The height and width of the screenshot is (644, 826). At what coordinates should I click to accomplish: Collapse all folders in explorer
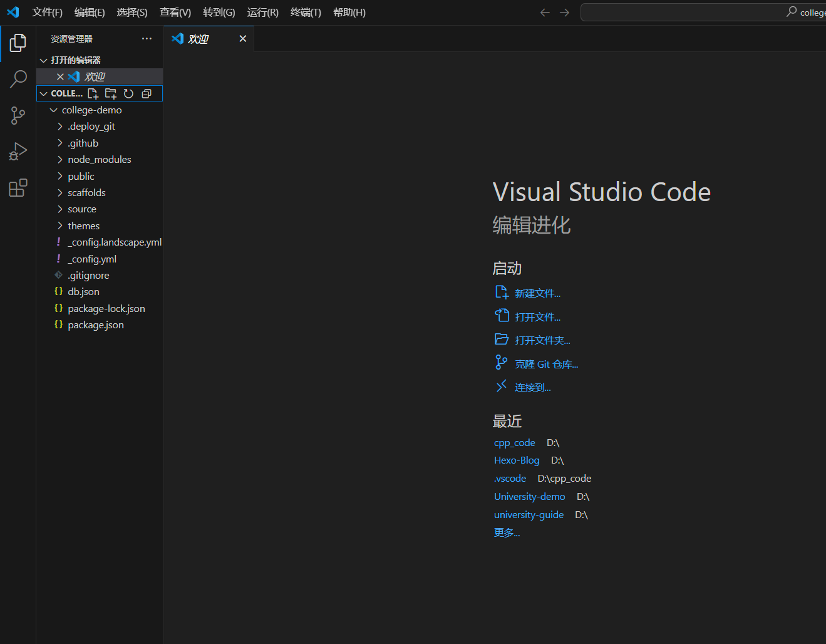[147, 93]
